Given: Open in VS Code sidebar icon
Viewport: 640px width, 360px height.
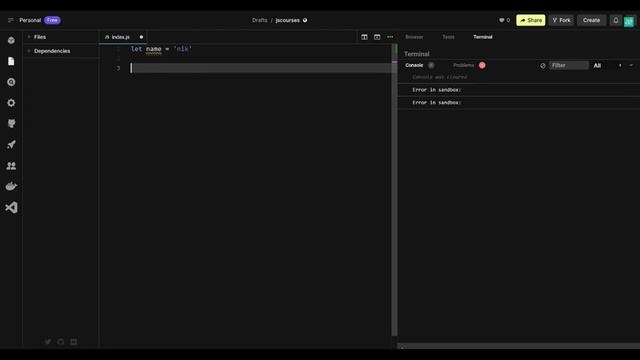Looking at the screenshot, I should (11, 207).
